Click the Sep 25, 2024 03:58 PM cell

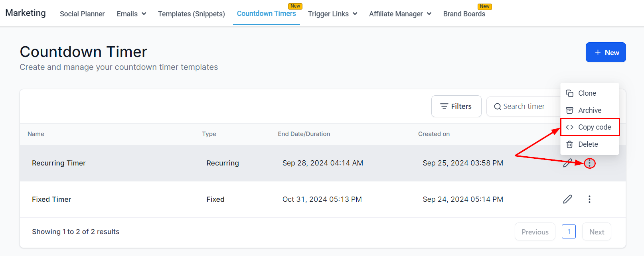(463, 163)
